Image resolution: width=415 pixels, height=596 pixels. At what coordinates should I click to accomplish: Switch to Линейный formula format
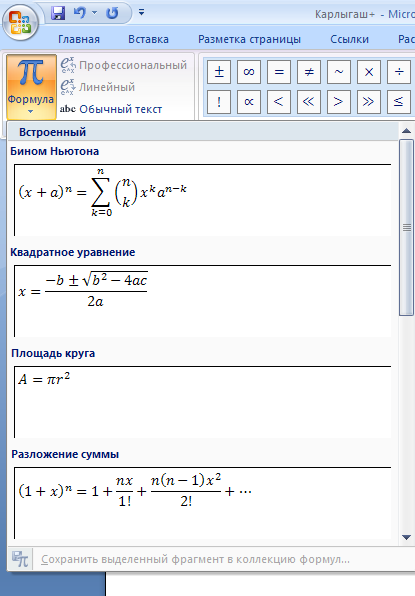(98, 87)
